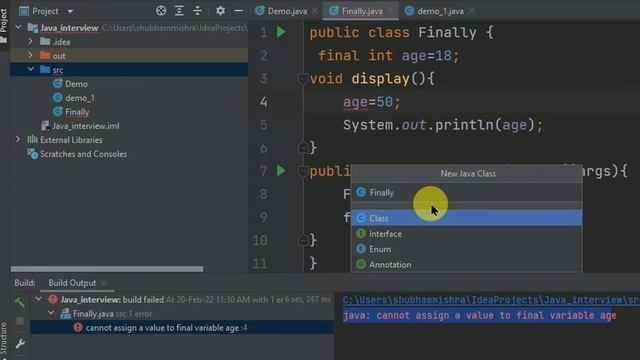Close the Build Output tab
This screenshot has height=360, width=640.
pos(104,283)
